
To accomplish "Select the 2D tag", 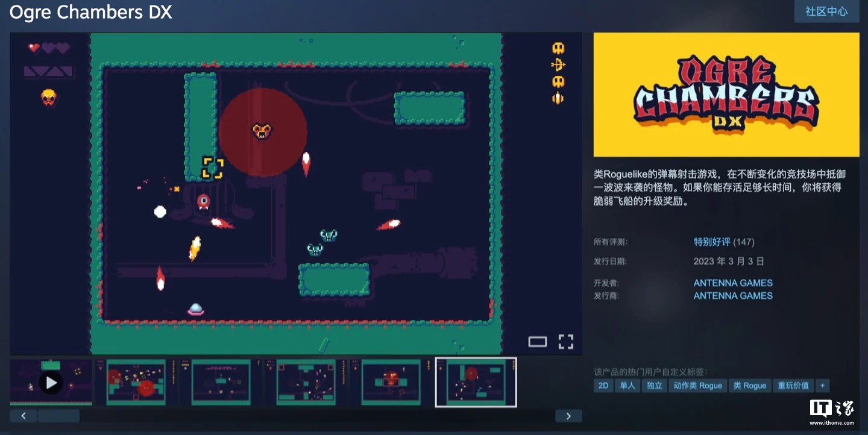I will [603, 386].
